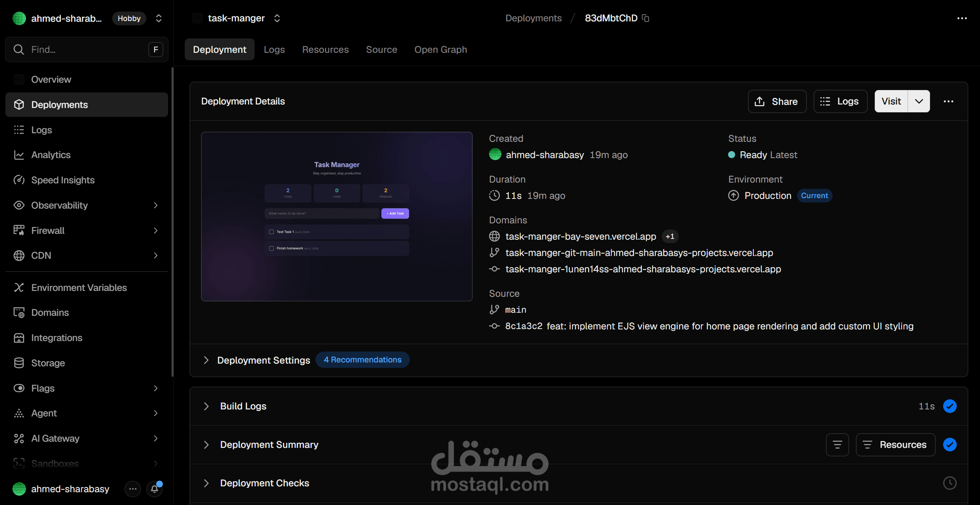Open the git-main branch domain link
980x505 pixels.
pos(639,253)
